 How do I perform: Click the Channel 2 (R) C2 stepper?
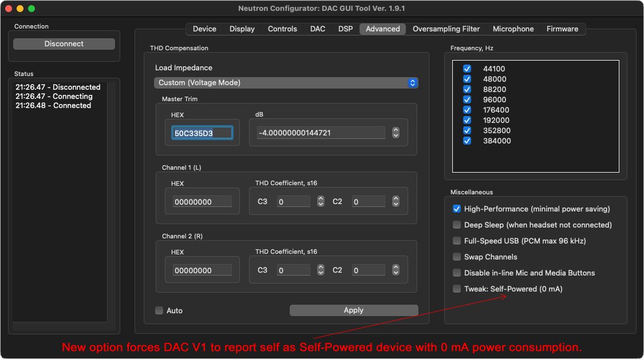[x=396, y=270]
